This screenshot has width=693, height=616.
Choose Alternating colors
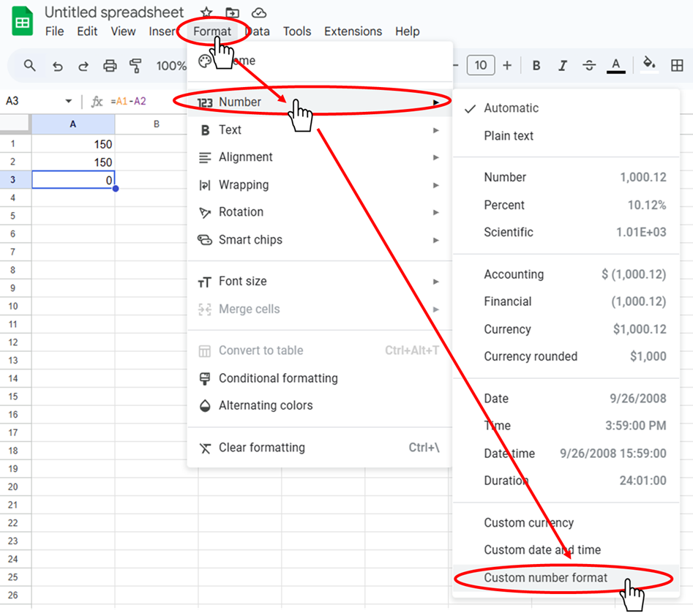[320, 405]
